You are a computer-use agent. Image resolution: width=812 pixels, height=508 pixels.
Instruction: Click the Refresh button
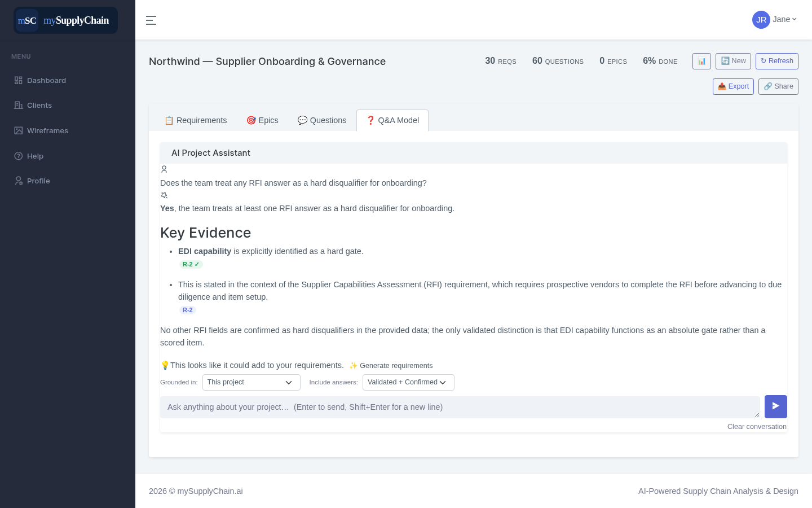point(777,61)
